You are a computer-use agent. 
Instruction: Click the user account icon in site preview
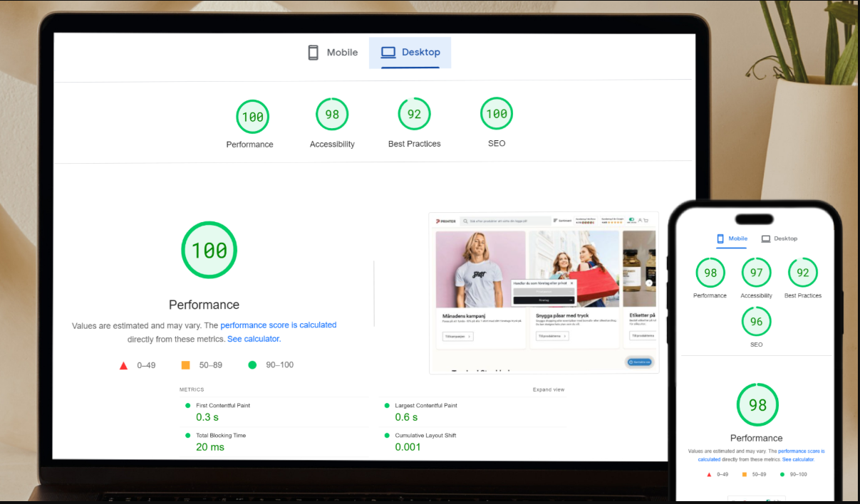(x=640, y=221)
